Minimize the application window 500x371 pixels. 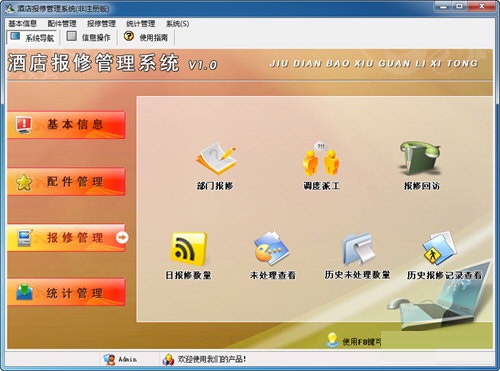(x=443, y=6)
